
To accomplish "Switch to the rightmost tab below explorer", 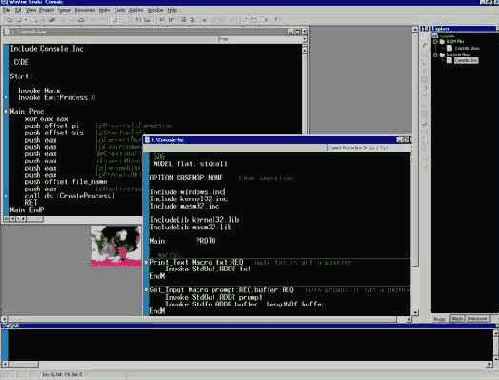I will coord(477,319).
